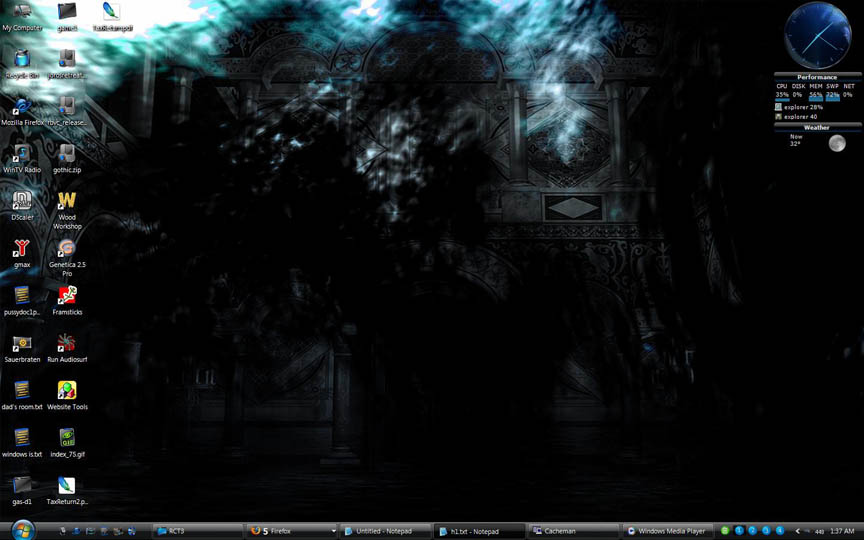864x540 pixels.
Task: Expand hidden tray icons arrow
Action: (x=797, y=531)
